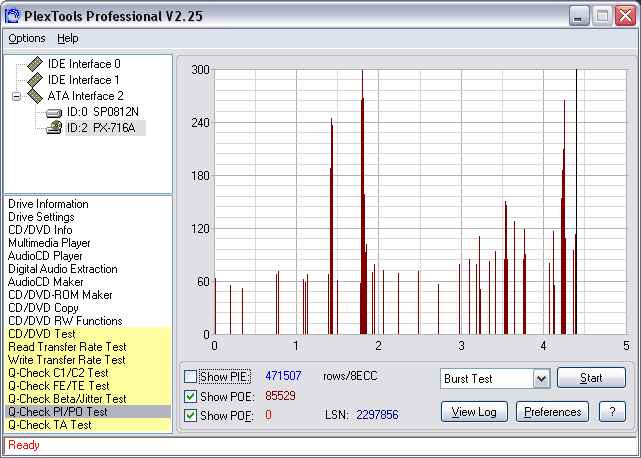Open Drive Information function

click(x=48, y=204)
